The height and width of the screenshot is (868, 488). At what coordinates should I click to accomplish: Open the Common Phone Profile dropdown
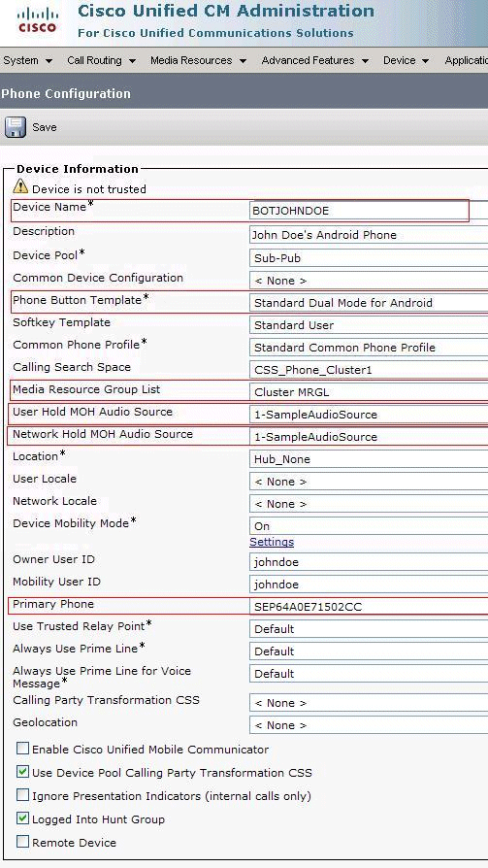369,348
